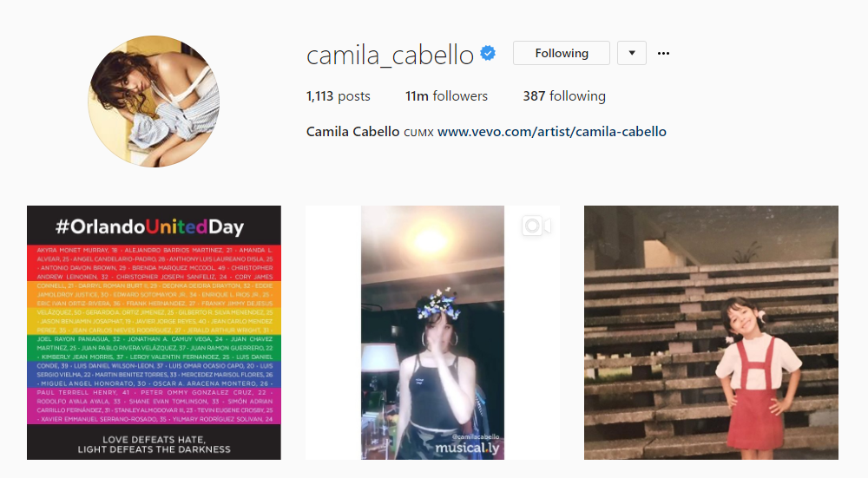Screen dimensions: 868x478
Task: Click the musical.ly watermark logo on video
Action: coord(467,447)
